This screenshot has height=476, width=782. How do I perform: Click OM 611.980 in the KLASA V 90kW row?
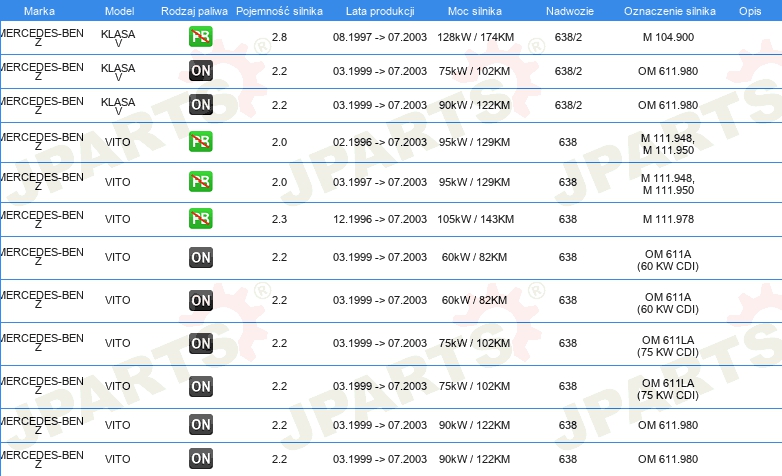tap(668, 105)
